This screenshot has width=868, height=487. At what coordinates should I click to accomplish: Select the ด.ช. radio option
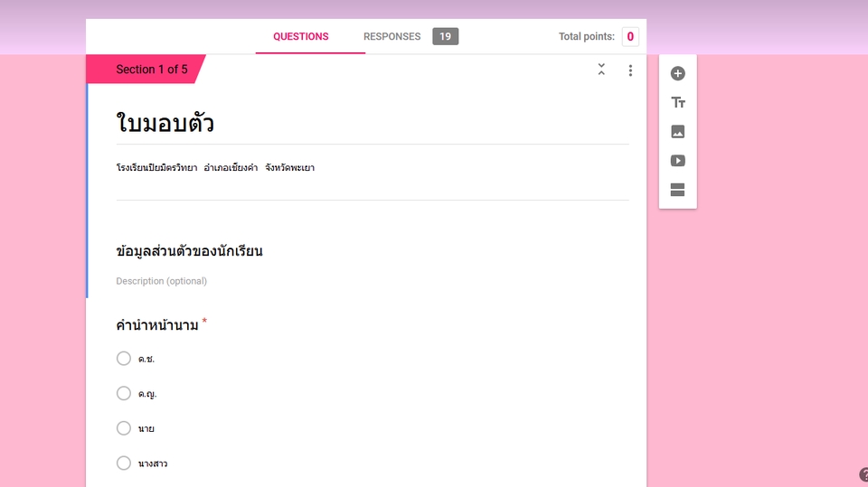click(124, 359)
